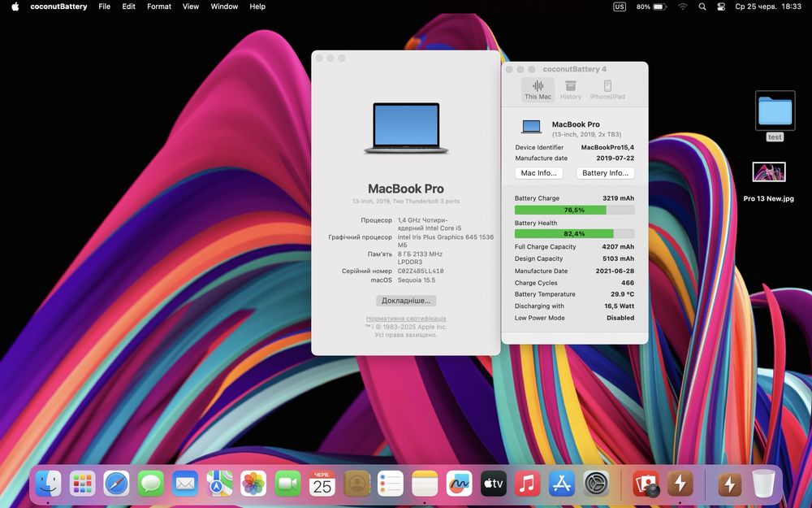Click the date and time in menu bar
812x508 pixels.
click(x=768, y=7)
